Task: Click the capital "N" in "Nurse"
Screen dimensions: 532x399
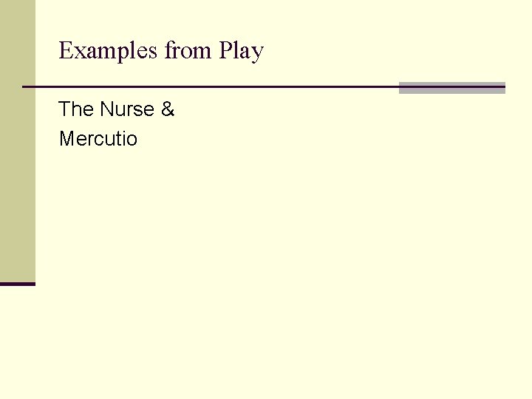Action: coord(106,109)
